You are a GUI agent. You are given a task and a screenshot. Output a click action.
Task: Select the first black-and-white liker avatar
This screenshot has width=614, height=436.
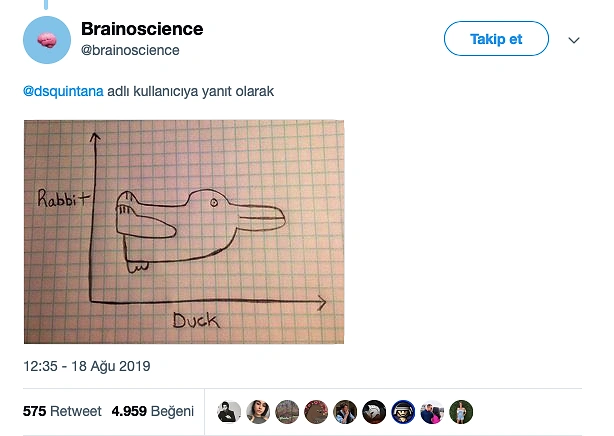tap(229, 412)
